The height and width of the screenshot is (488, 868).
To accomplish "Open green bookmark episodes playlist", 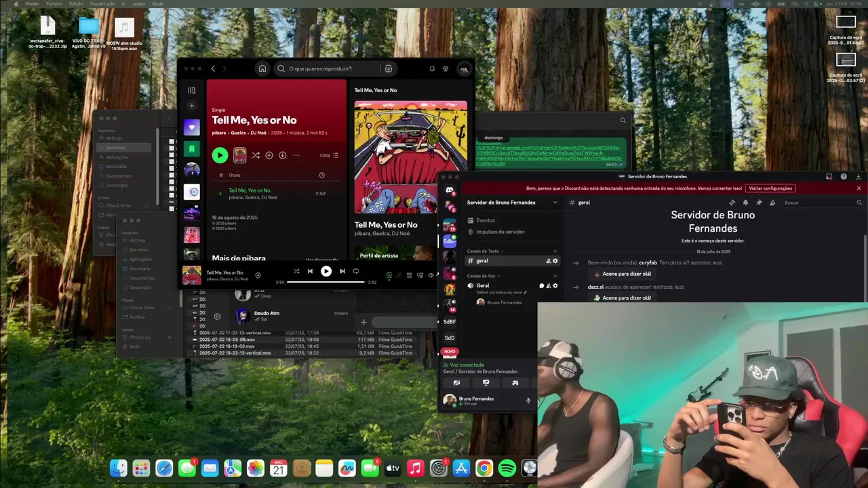I will 192,148.
